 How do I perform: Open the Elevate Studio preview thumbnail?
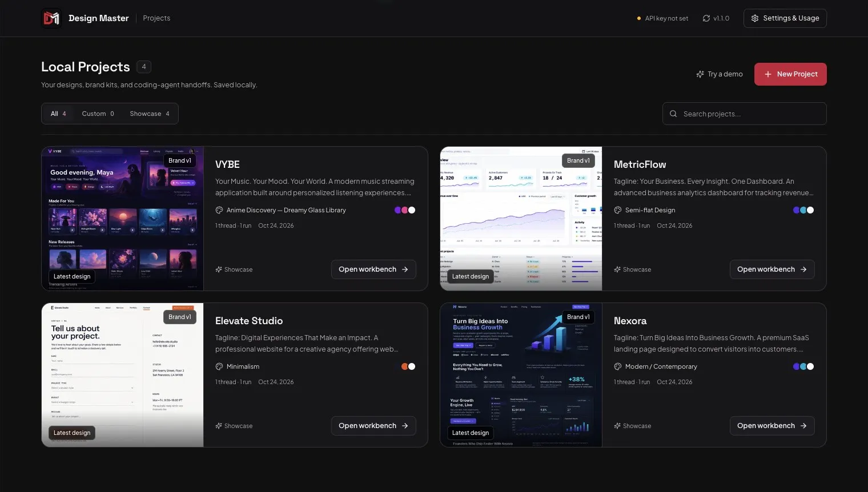tap(123, 375)
